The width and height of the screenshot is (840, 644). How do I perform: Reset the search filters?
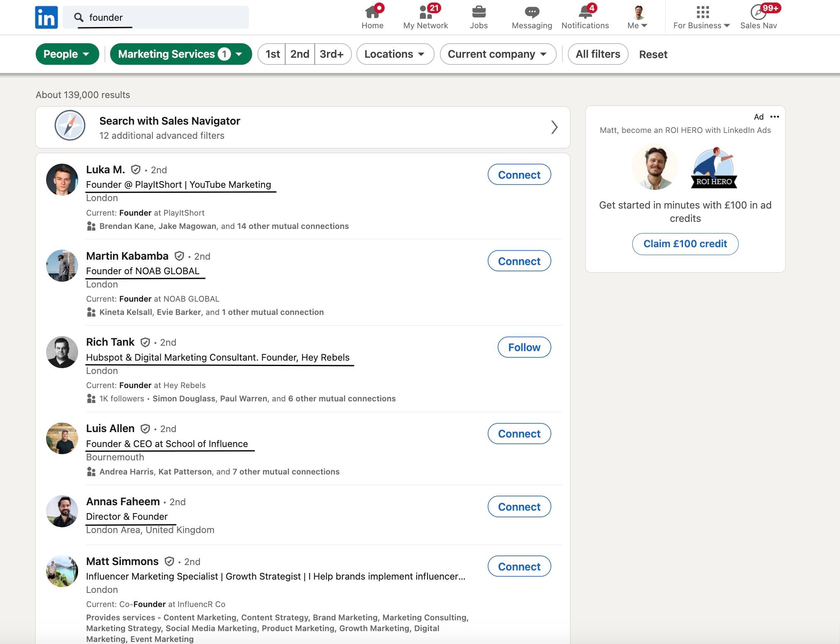tap(653, 54)
